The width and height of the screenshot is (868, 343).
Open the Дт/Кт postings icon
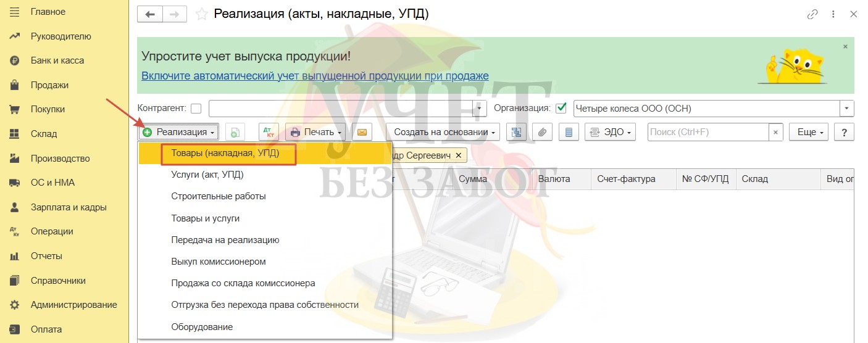pos(269,132)
